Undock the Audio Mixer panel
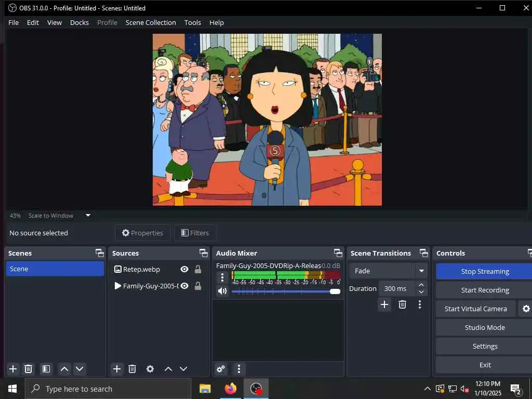Viewport: 532px width, 399px height. [x=338, y=253]
